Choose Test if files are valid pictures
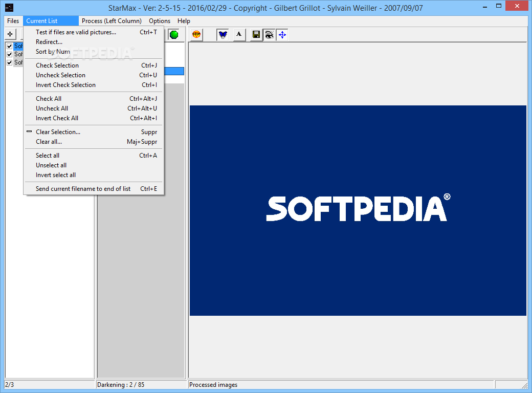This screenshot has width=532, height=393. coord(94,32)
